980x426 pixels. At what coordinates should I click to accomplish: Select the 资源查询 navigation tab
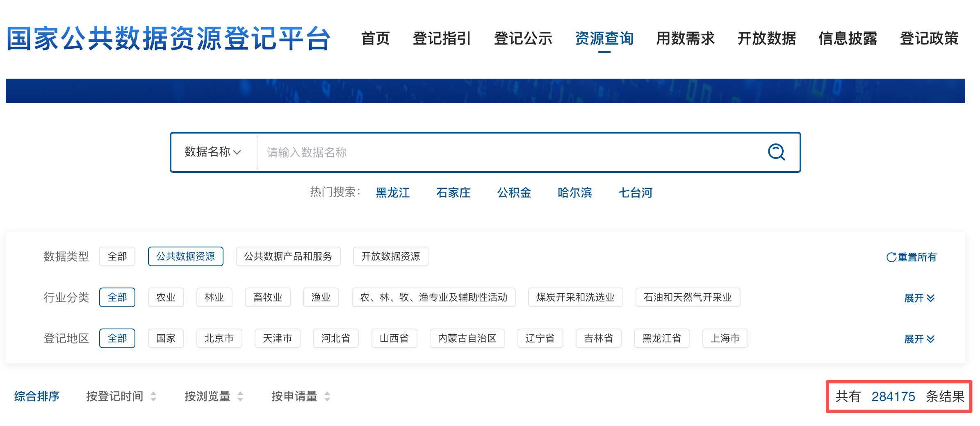(x=604, y=39)
